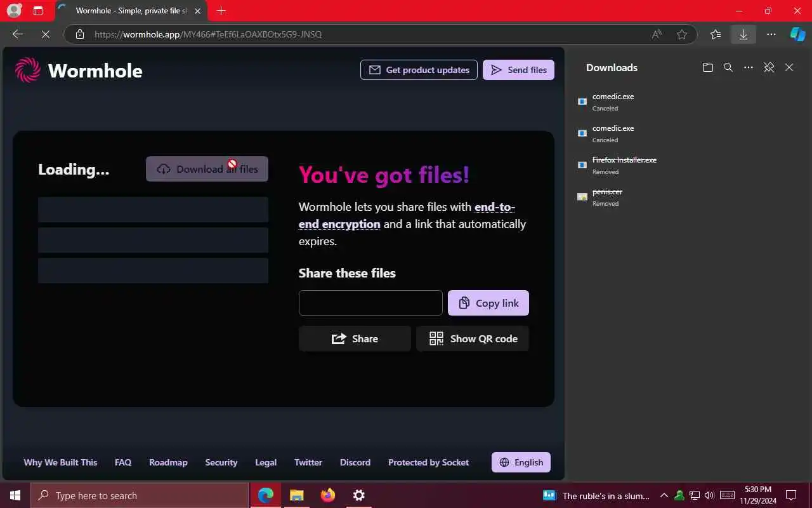
Task: Open the touch keyboard tray icon
Action: [728, 495]
